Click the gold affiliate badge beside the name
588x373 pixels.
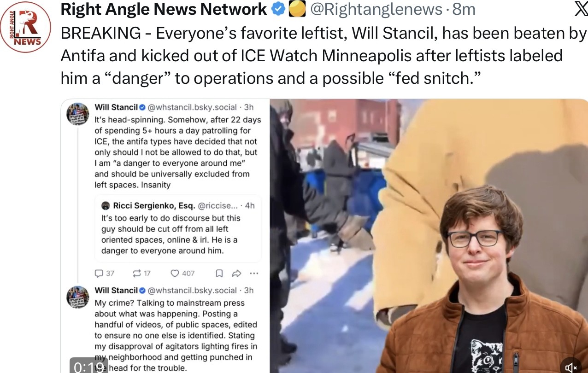[x=297, y=9]
